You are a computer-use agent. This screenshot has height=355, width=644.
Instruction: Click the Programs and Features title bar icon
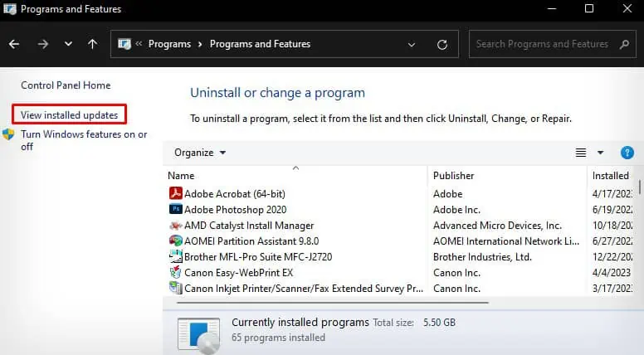coord(10,8)
